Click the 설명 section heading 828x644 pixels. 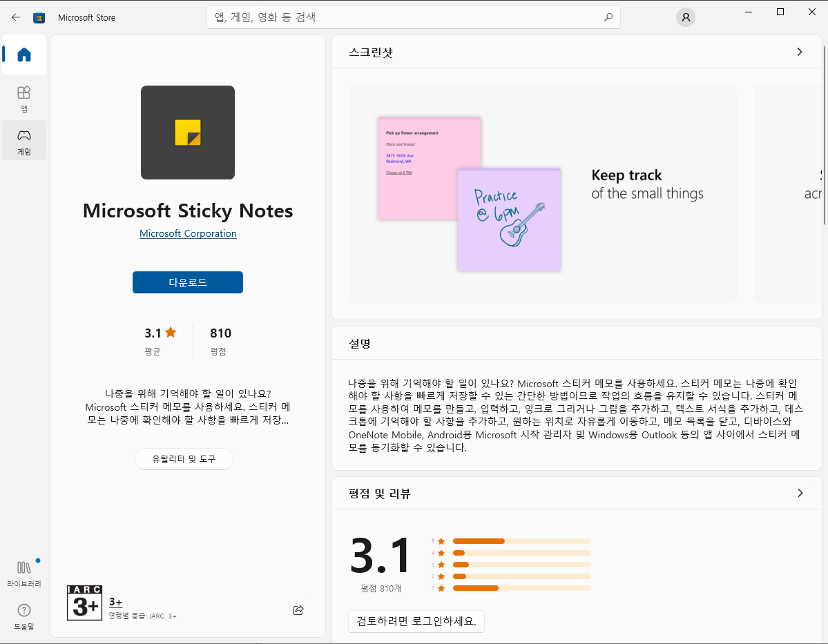[x=360, y=344]
